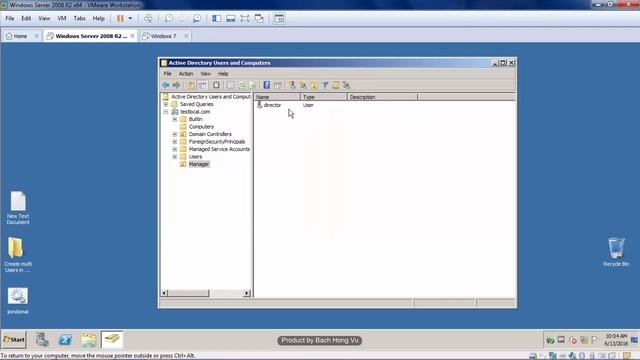Toggle VMware library sidebar icon

[216, 18]
